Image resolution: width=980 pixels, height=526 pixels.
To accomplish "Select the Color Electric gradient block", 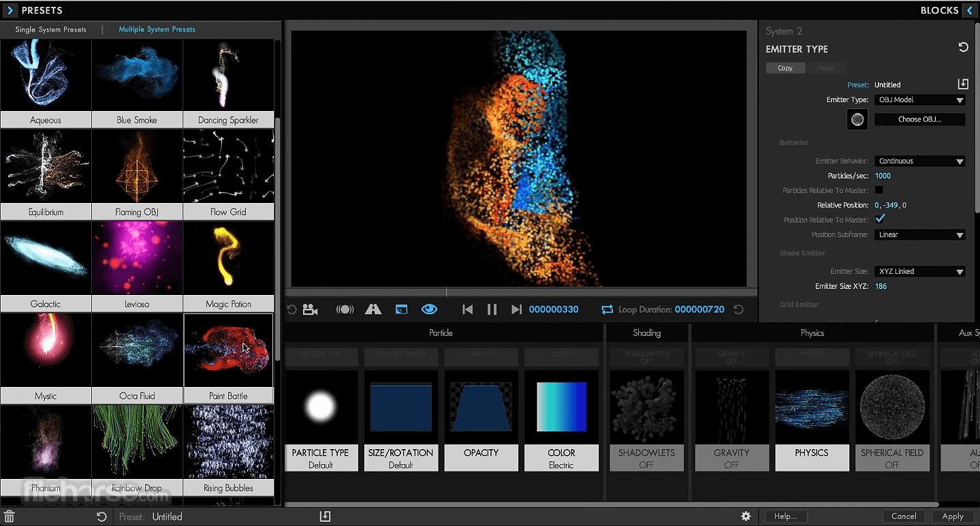I will pyautogui.click(x=561, y=420).
